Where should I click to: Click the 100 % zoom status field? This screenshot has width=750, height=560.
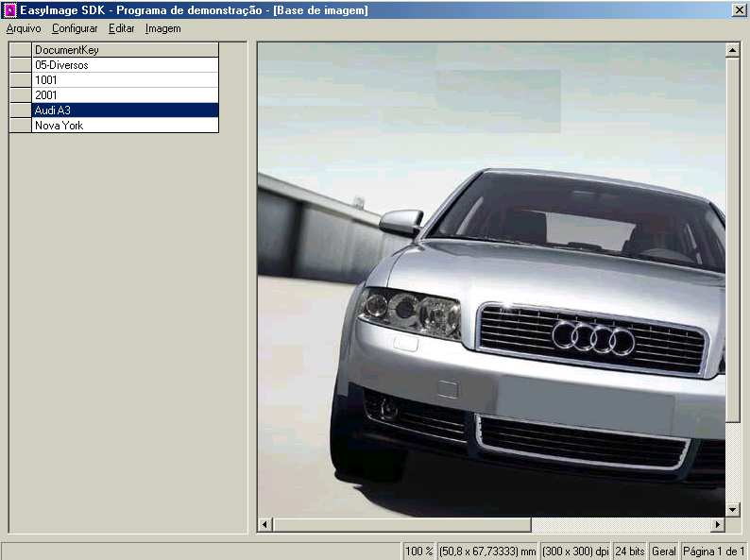(419, 552)
